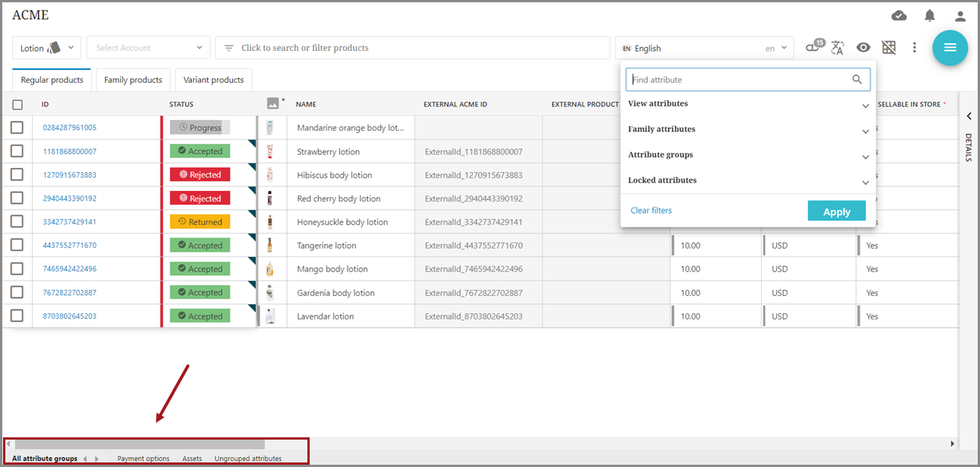Click the Clear filters link
Image resolution: width=980 pixels, height=467 pixels.
[x=651, y=211]
